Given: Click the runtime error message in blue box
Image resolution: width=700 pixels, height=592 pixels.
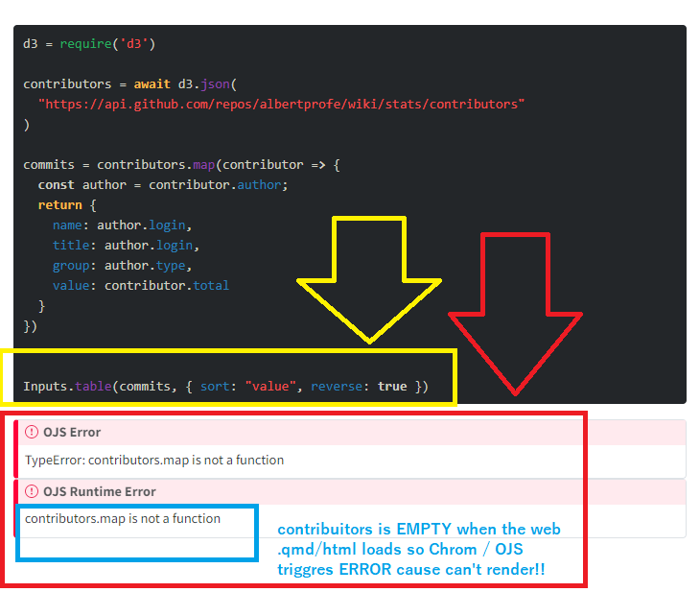Looking at the screenshot, I should coord(123,519).
